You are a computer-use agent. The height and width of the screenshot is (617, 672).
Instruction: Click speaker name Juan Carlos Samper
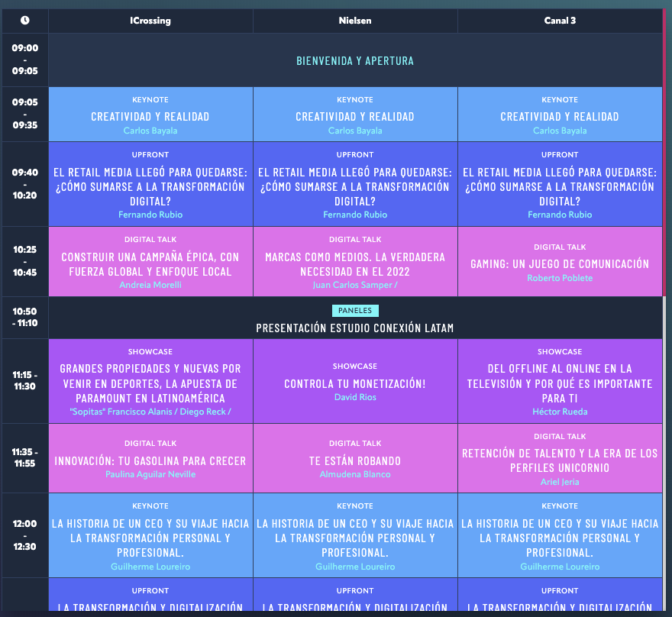pyautogui.click(x=355, y=285)
